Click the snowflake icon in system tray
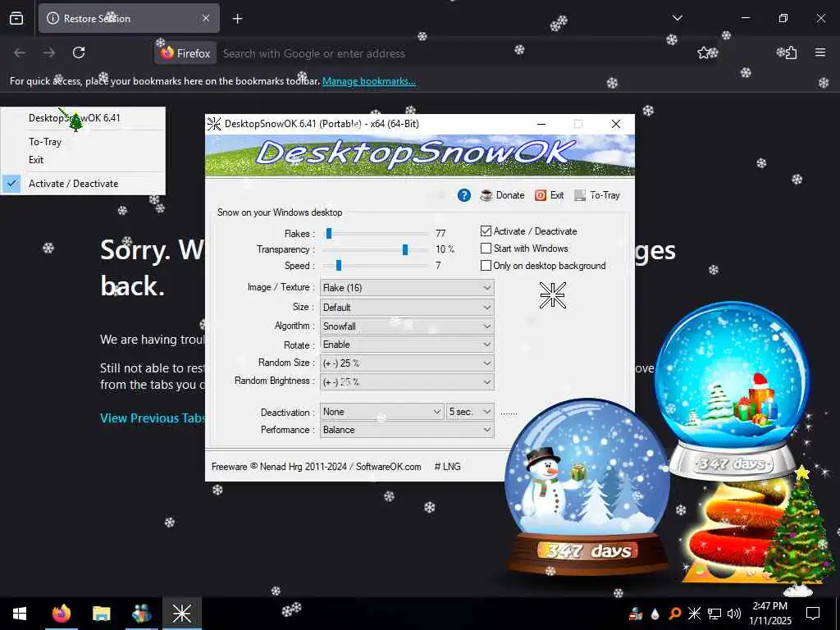Viewport: 840px width, 630px height. (694, 614)
